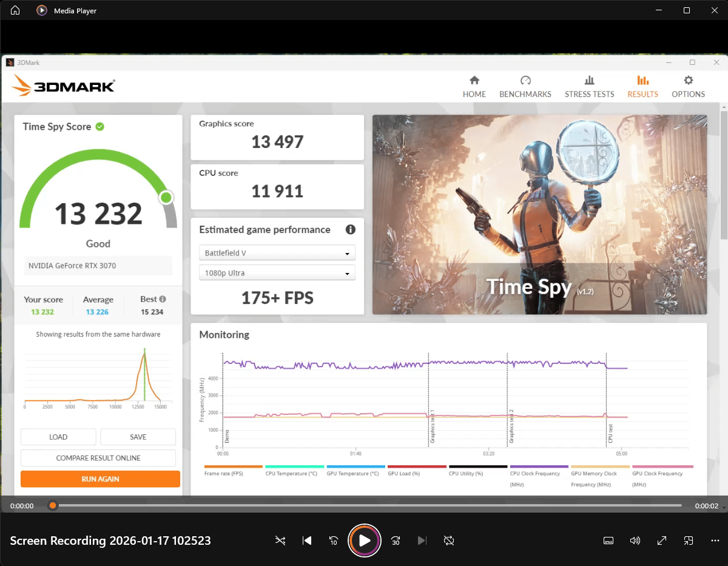Switch to mini player view
This screenshot has width=728, height=566.
pyautogui.click(x=689, y=541)
